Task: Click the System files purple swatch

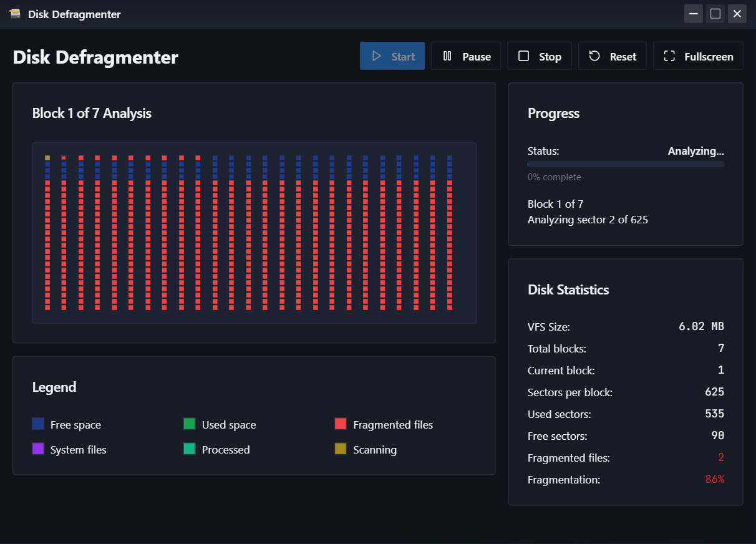Action: (x=38, y=449)
